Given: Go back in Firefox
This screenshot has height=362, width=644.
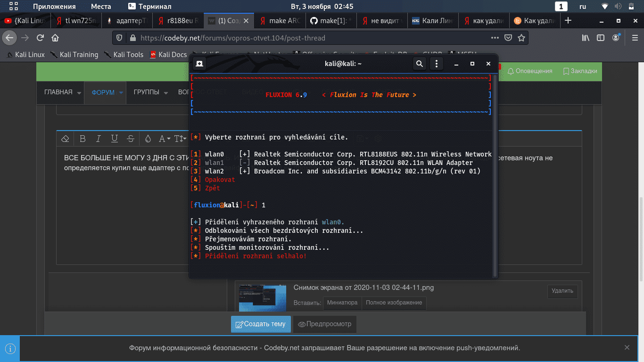Looking at the screenshot, I should (10, 38).
